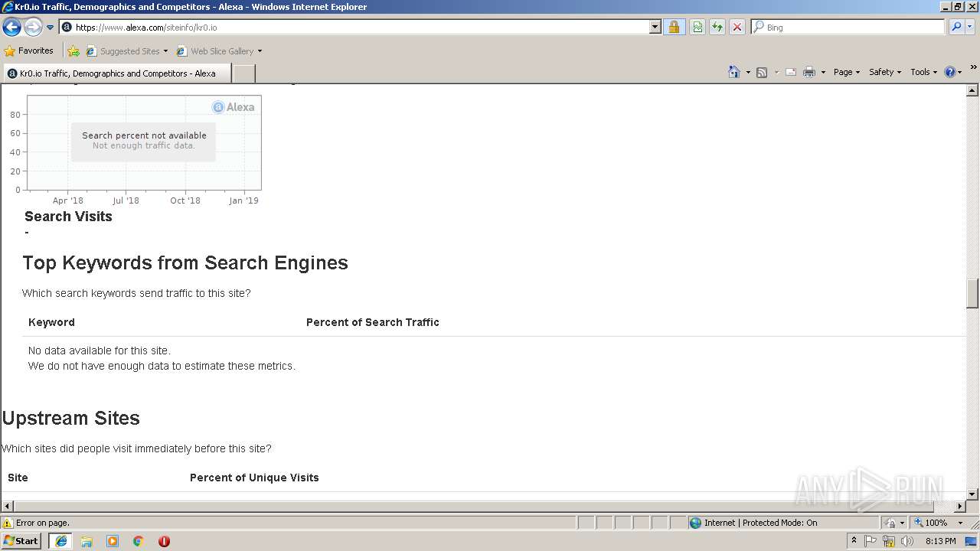View RSS feeds on this page icon
980x551 pixels.
[762, 72]
